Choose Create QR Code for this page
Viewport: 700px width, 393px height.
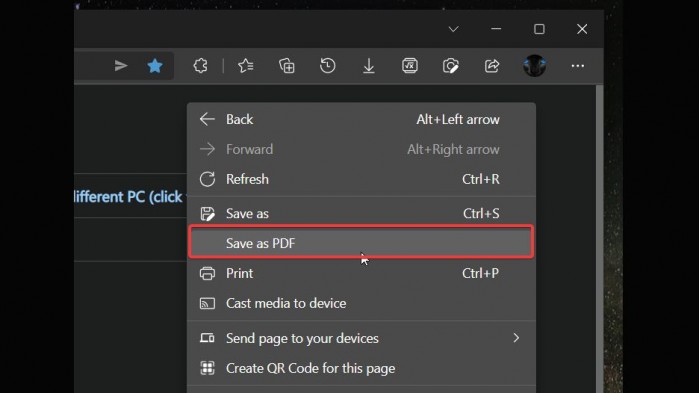[362, 368]
